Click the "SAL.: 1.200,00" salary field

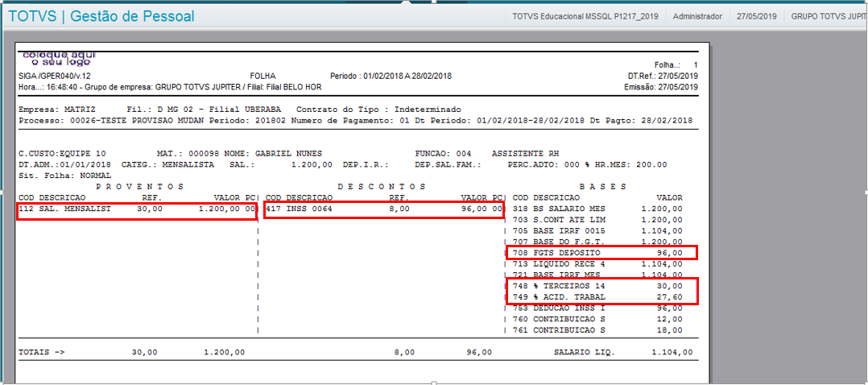pos(281,164)
